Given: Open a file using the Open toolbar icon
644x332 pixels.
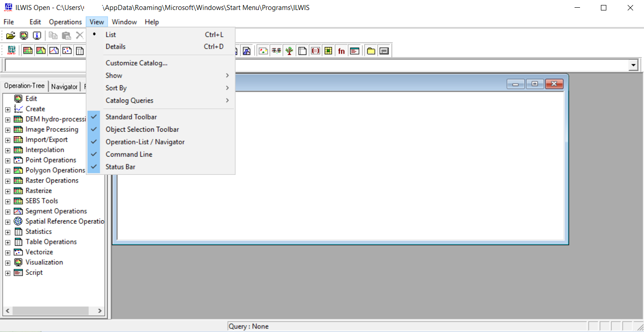Looking at the screenshot, I should click(x=10, y=35).
